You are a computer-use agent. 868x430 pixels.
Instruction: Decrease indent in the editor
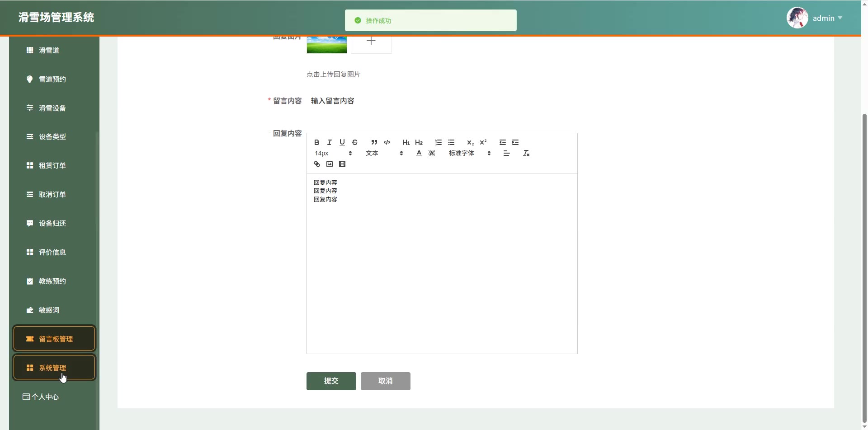pyautogui.click(x=502, y=142)
